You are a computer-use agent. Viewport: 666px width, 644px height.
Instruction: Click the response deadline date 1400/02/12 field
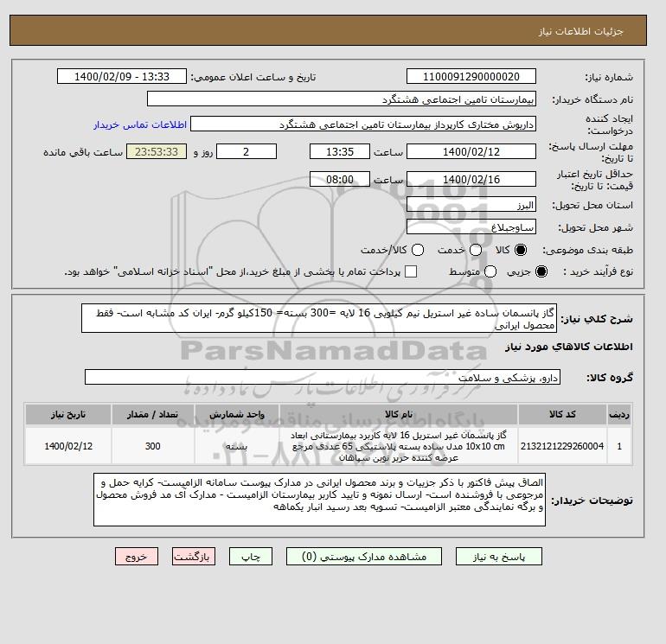[x=471, y=152]
